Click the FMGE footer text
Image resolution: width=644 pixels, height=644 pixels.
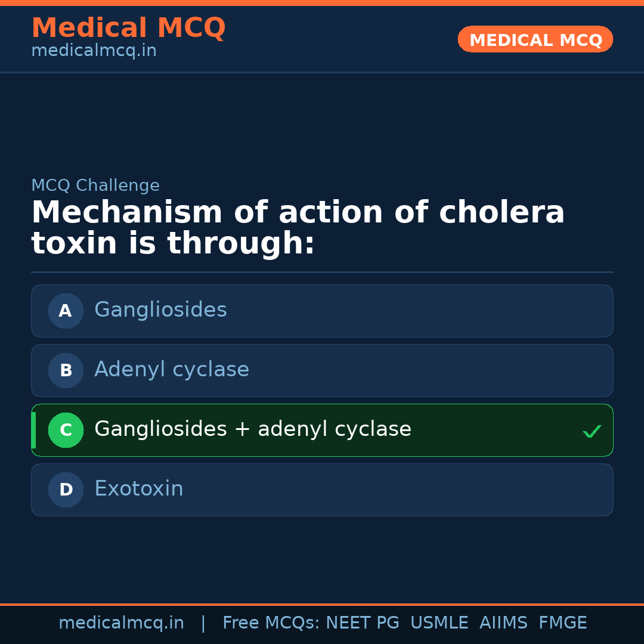click(562, 623)
